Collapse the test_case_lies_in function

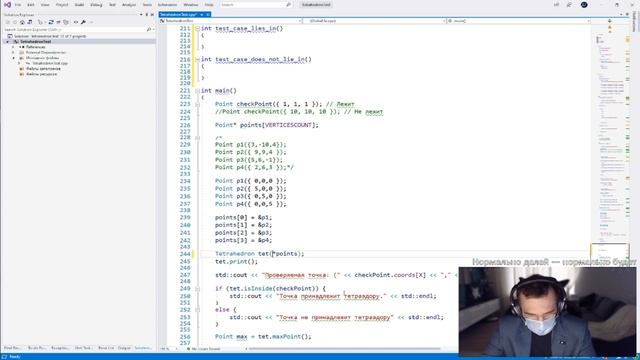tap(198, 29)
